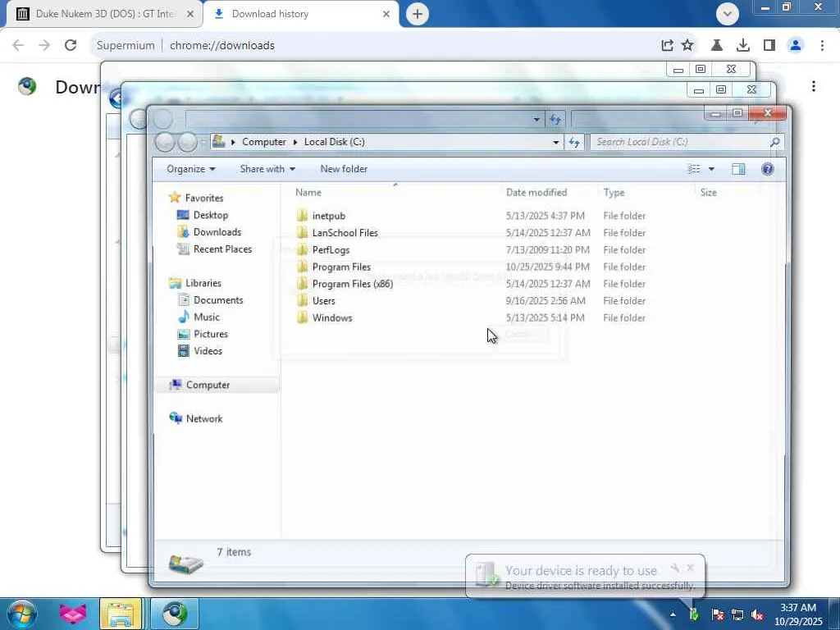This screenshot has width=840, height=630.
Task: Reload the browser page
Action: (71, 45)
